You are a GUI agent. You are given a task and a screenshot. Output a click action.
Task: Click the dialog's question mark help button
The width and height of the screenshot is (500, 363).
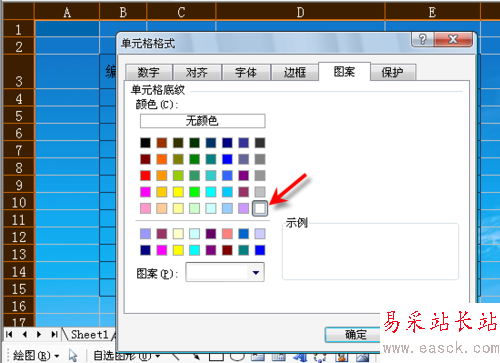point(422,39)
